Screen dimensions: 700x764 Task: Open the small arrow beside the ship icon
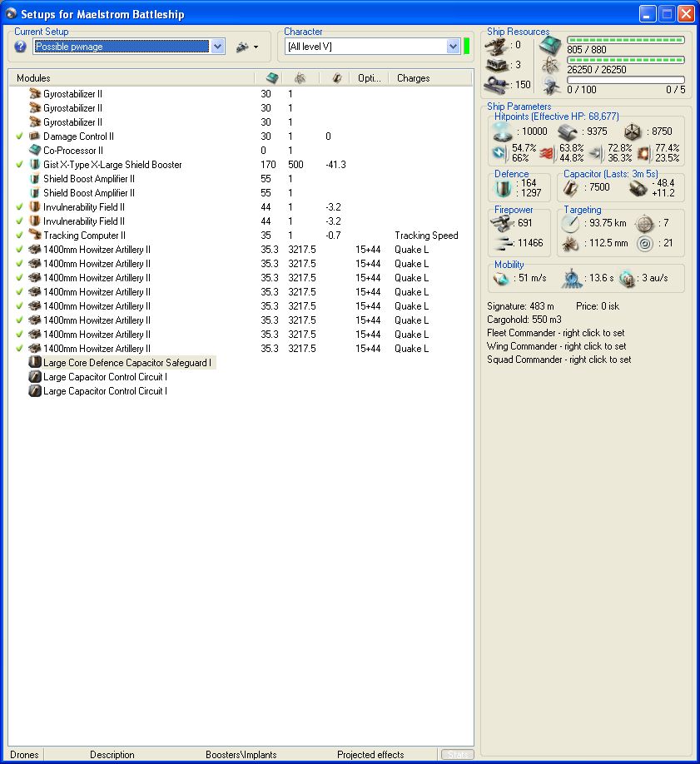[x=256, y=47]
